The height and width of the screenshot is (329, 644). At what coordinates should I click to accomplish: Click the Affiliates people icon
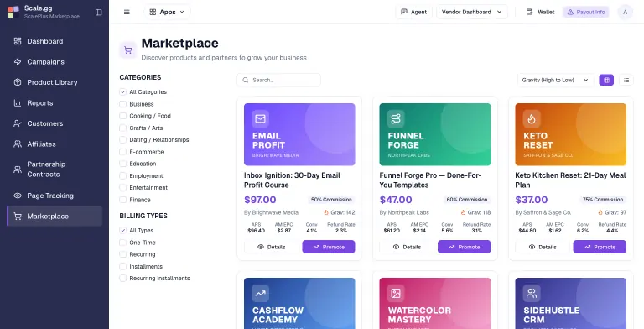point(18,144)
